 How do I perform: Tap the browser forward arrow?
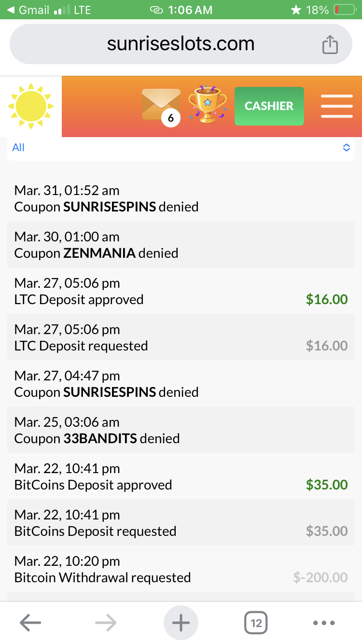pos(106,623)
